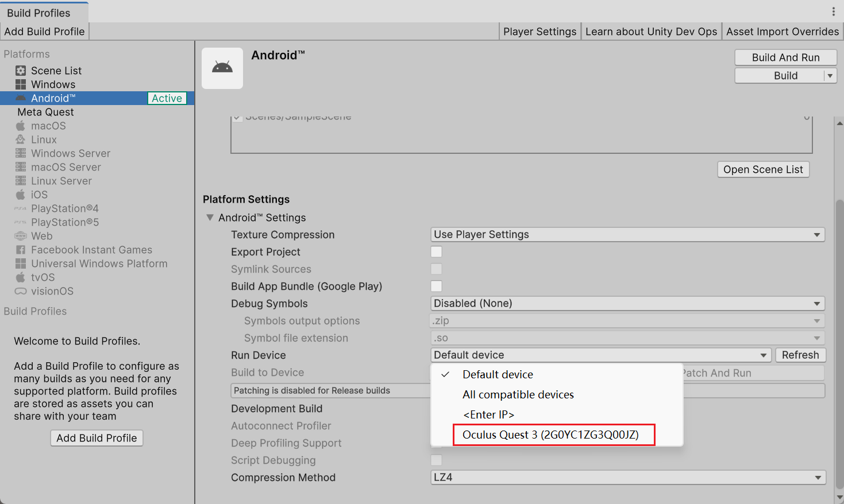Toggle the SampleScene checkbox in scene list

(x=237, y=118)
